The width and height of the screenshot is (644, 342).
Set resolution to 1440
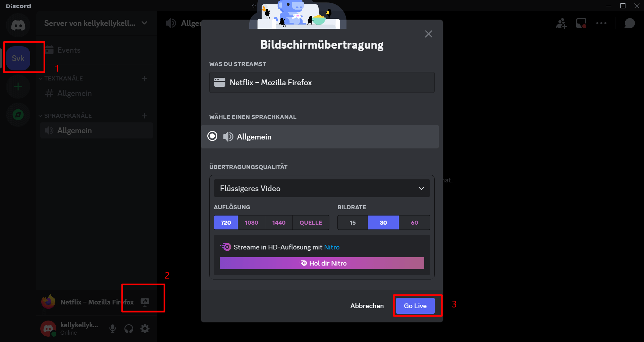279,223
